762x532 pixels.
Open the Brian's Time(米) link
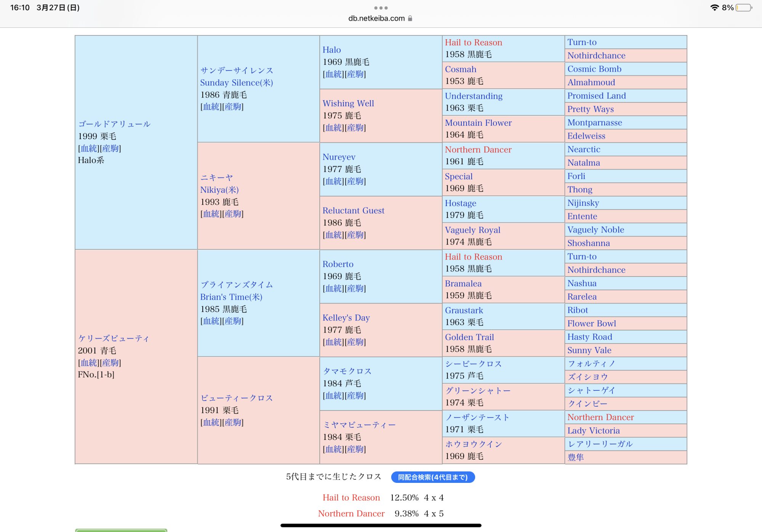tap(231, 297)
